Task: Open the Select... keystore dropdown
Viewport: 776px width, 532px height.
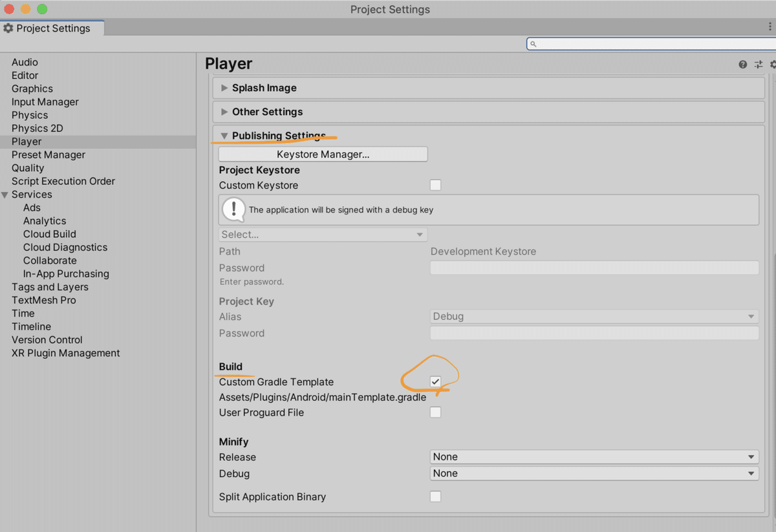Action: [x=322, y=234]
